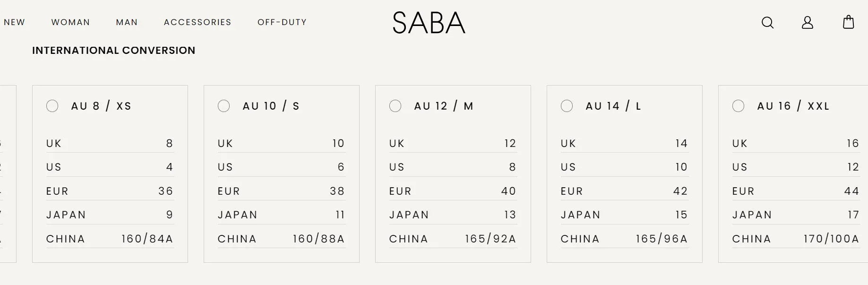
Task: Click the International Conversion heading
Action: [113, 50]
